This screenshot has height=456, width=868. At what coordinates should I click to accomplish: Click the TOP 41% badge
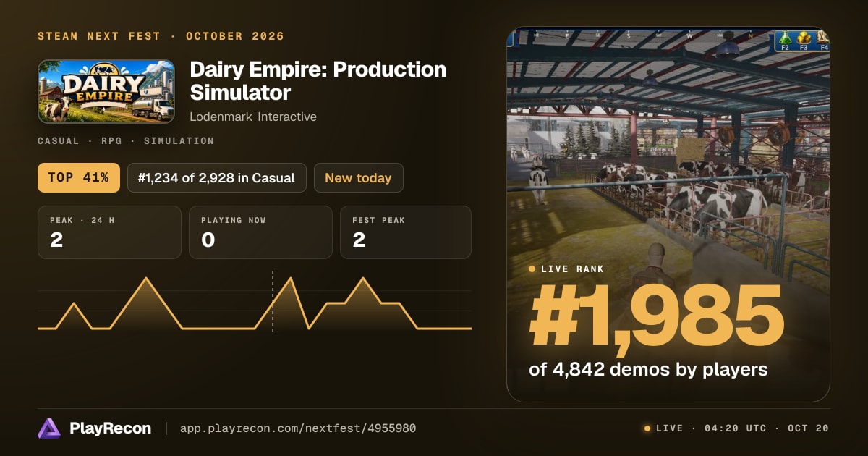[x=79, y=178]
